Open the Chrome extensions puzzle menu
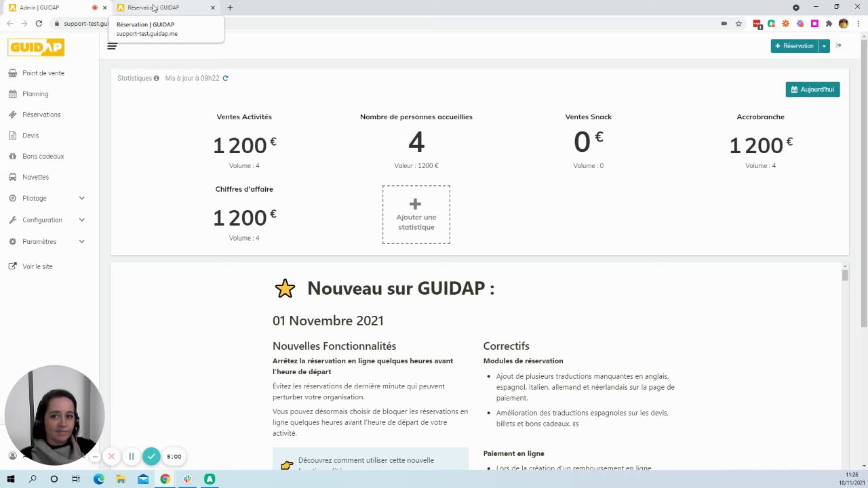The width and height of the screenshot is (868, 488). tap(829, 23)
